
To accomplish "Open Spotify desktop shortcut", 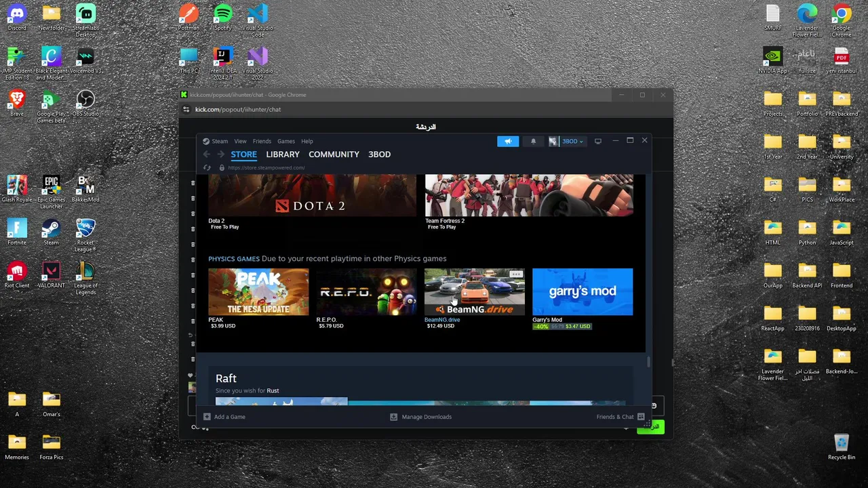I will [x=223, y=18].
